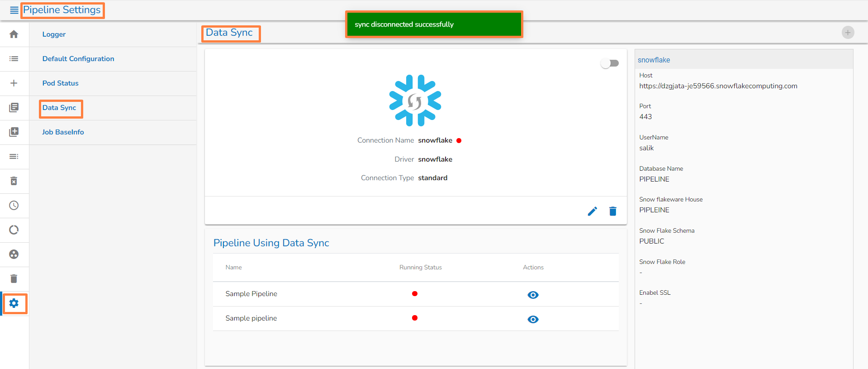Click the Snow Flake Schema value PUBLIC
The height and width of the screenshot is (369, 868).
coord(652,241)
